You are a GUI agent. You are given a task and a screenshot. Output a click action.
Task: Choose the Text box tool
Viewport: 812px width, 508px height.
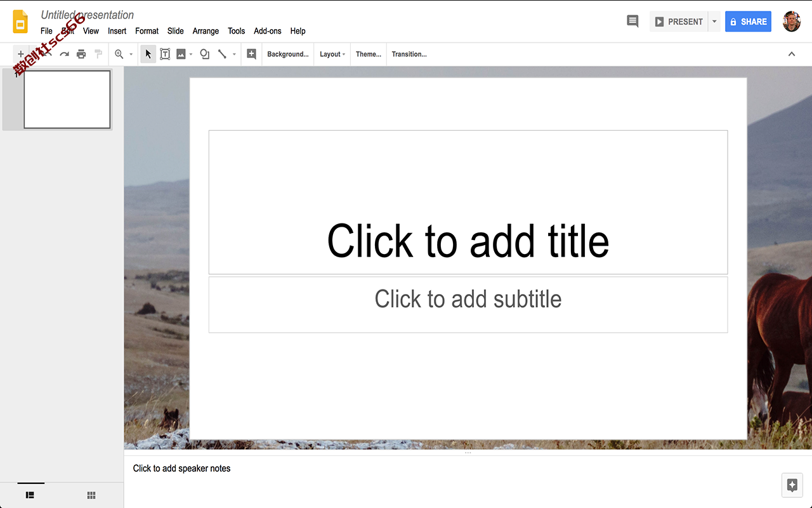coord(165,54)
